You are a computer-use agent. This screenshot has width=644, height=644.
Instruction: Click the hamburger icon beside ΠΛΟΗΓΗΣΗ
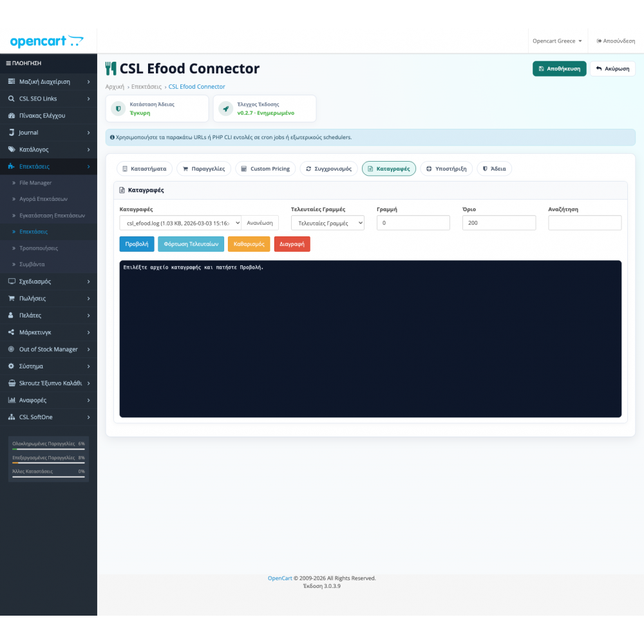point(8,63)
